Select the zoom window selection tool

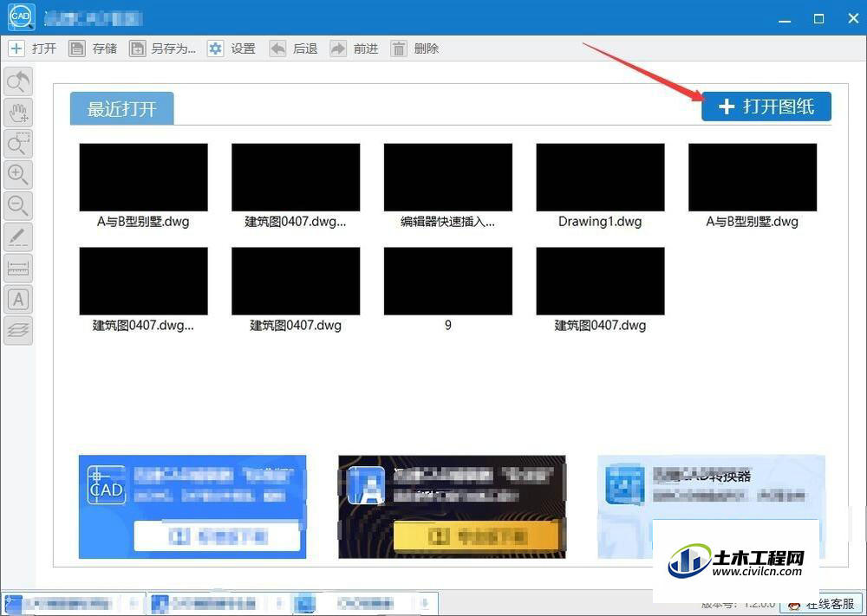[x=18, y=144]
